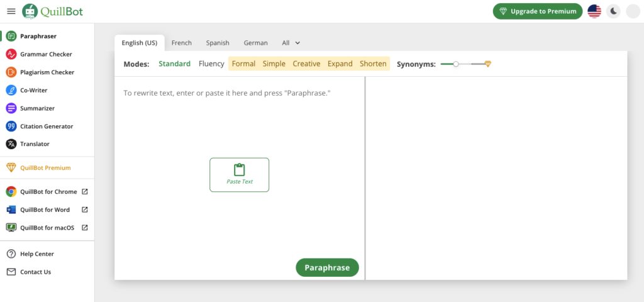
Task: Switch to the Spanish language tab
Action: tap(218, 43)
